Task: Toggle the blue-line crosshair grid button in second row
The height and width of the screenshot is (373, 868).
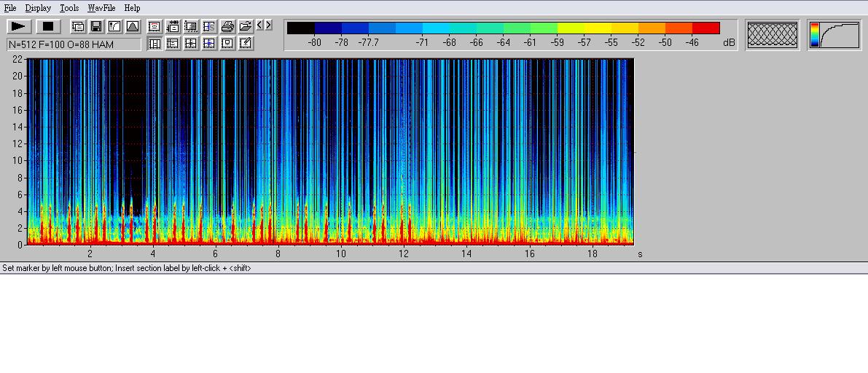Action: click(x=209, y=44)
